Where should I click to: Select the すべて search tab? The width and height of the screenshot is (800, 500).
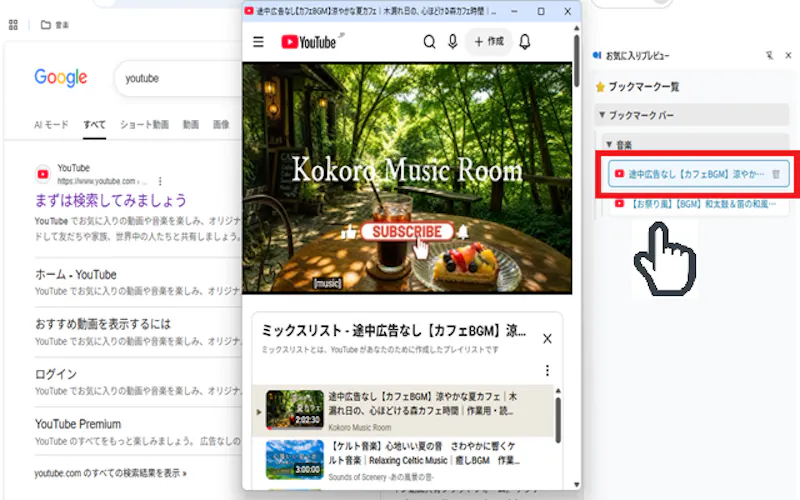(x=94, y=124)
